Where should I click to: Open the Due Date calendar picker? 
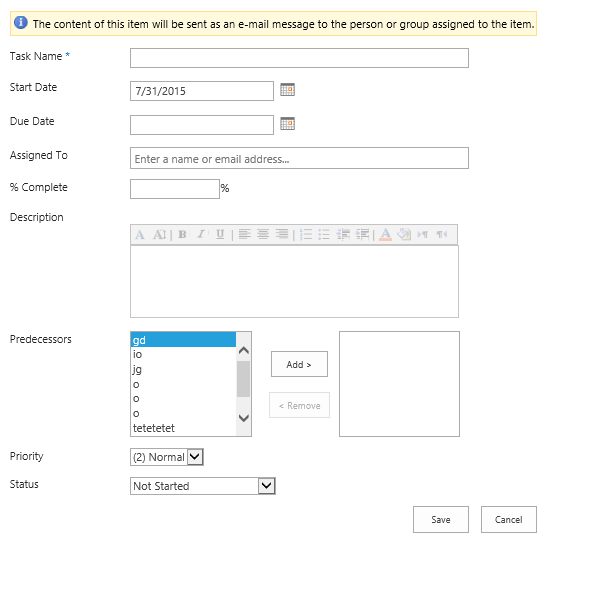coord(287,124)
